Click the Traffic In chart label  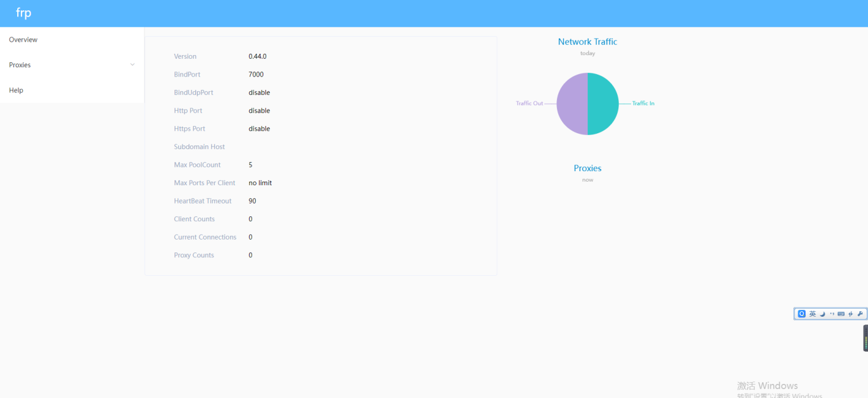643,103
